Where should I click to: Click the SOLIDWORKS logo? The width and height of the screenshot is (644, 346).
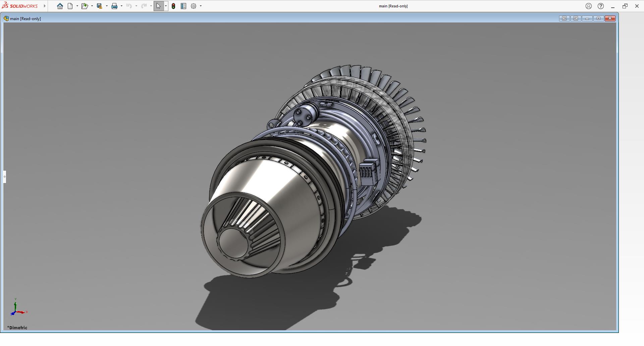click(20, 6)
